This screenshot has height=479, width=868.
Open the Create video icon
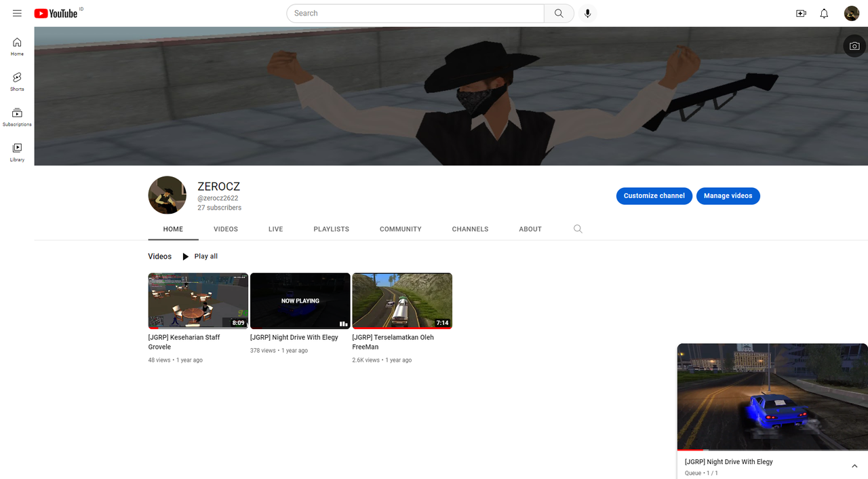pyautogui.click(x=801, y=14)
